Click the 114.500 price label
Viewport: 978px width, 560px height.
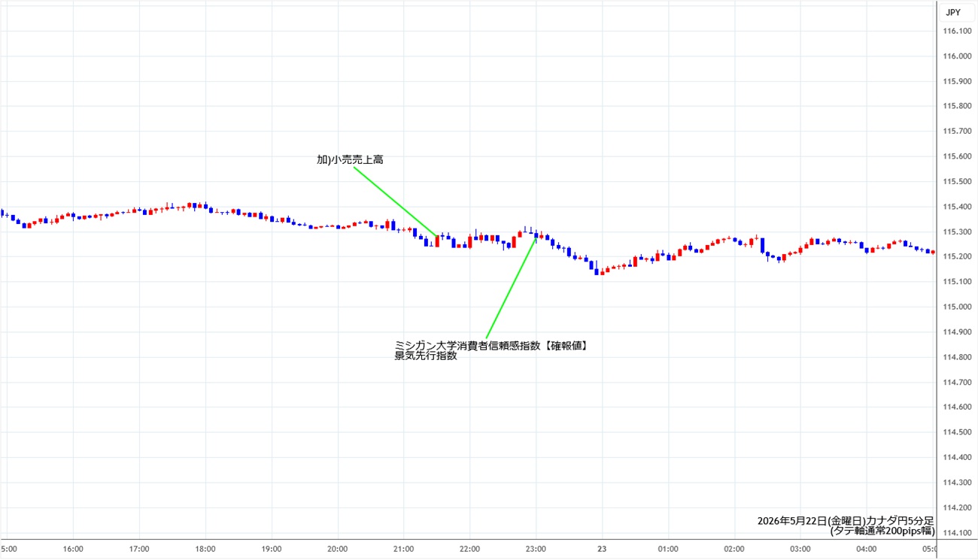(957, 432)
